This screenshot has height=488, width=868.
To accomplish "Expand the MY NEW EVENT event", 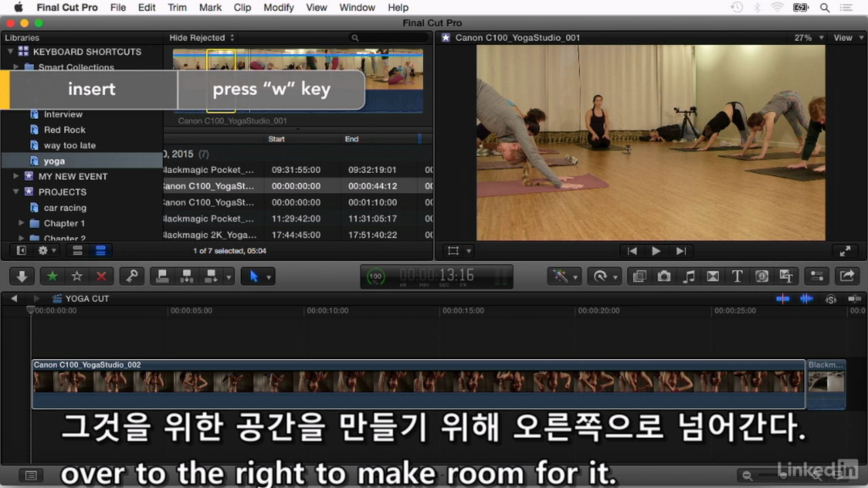I will [16, 176].
